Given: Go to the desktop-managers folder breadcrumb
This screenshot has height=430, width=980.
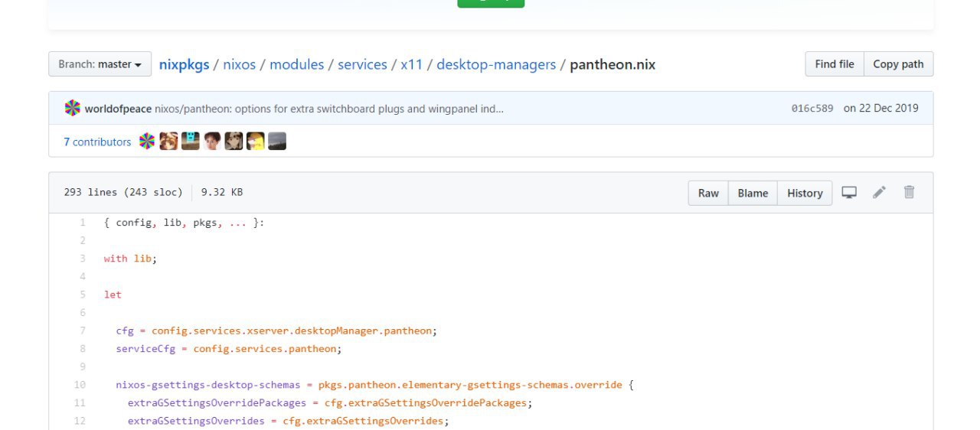Looking at the screenshot, I should tap(496, 64).
